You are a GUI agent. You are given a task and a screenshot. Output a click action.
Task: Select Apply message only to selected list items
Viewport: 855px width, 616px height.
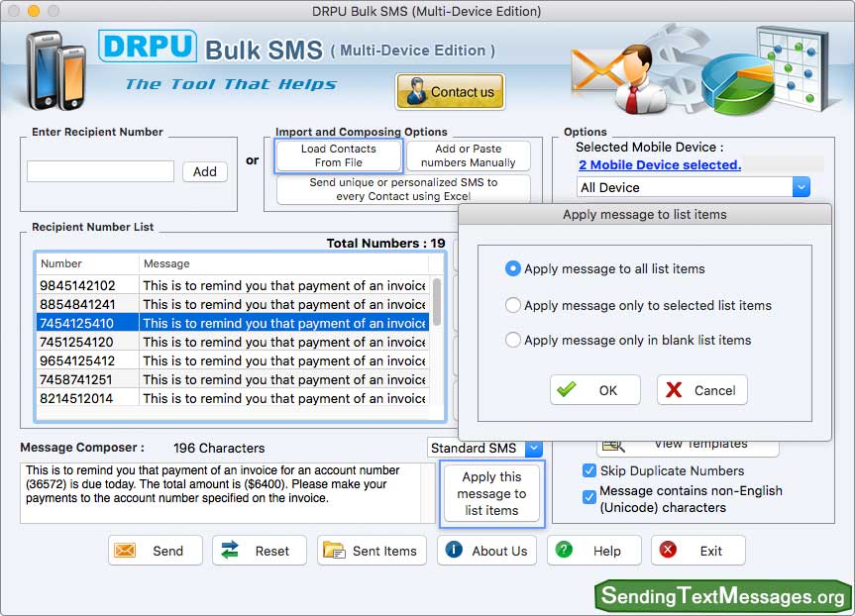[x=512, y=305]
